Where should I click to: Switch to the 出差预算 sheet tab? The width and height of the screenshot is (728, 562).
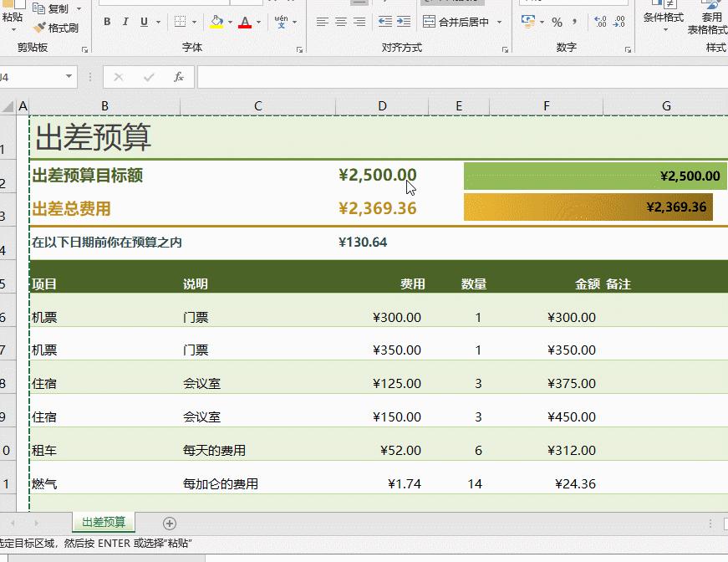click(103, 521)
